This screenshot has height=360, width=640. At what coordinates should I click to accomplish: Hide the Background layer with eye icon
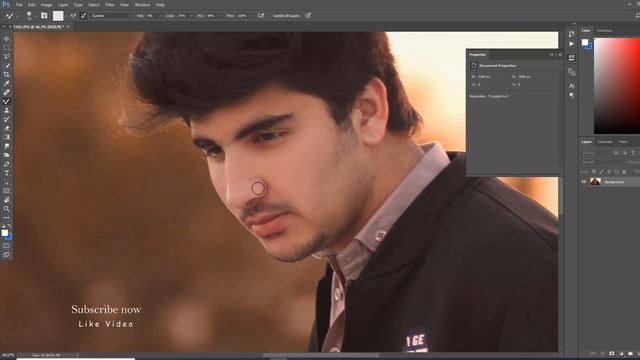(584, 182)
